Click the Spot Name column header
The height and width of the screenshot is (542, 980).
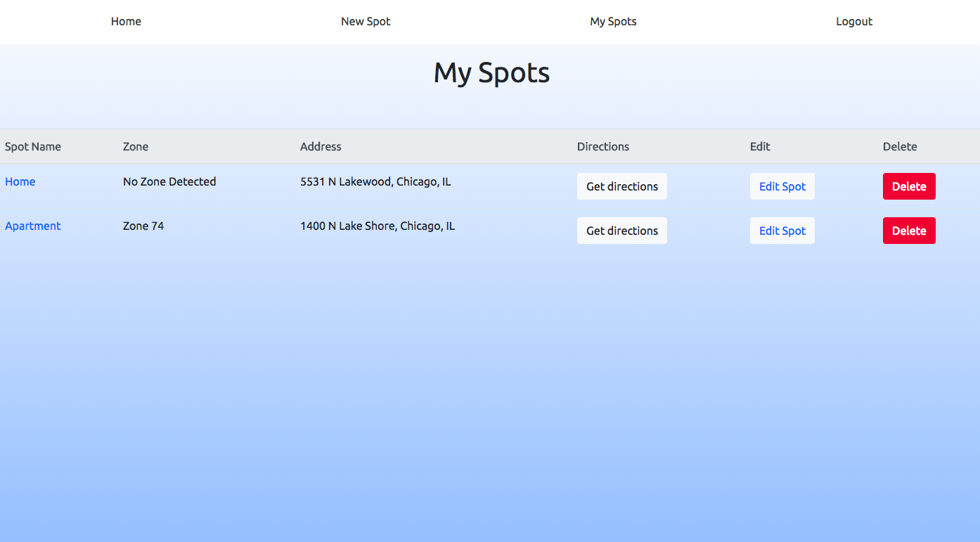pyautogui.click(x=33, y=146)
